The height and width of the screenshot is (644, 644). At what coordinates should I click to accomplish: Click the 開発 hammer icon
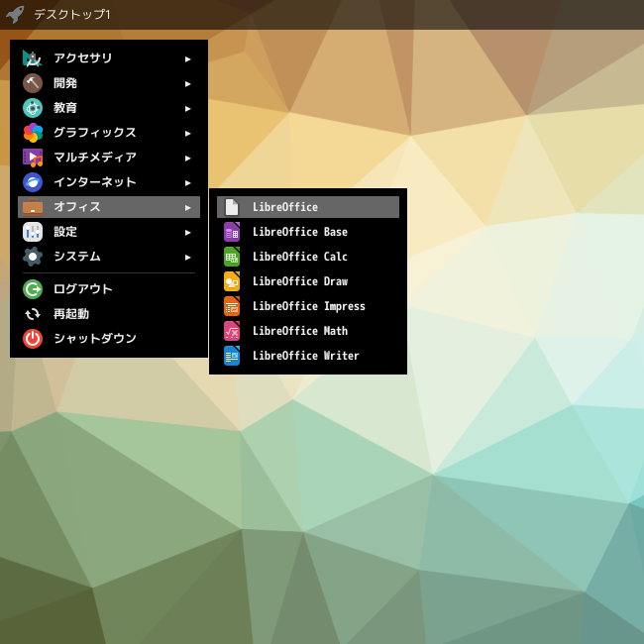(33, 83)
